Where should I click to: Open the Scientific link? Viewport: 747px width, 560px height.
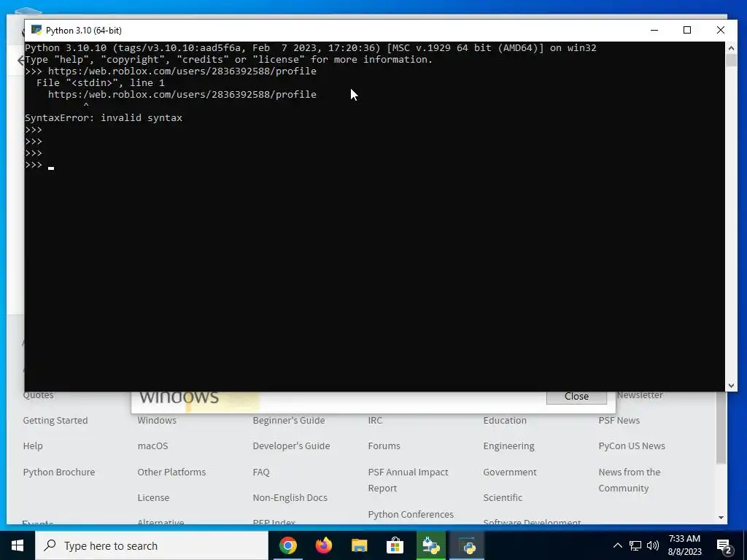click(503, 497)
